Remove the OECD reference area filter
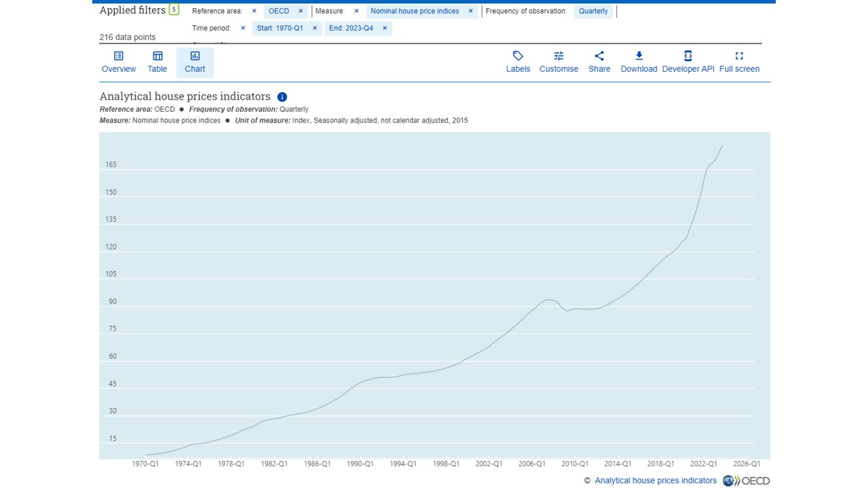This screenshot has height=488, width=868. pyautogui.click(x=300, y=11)
